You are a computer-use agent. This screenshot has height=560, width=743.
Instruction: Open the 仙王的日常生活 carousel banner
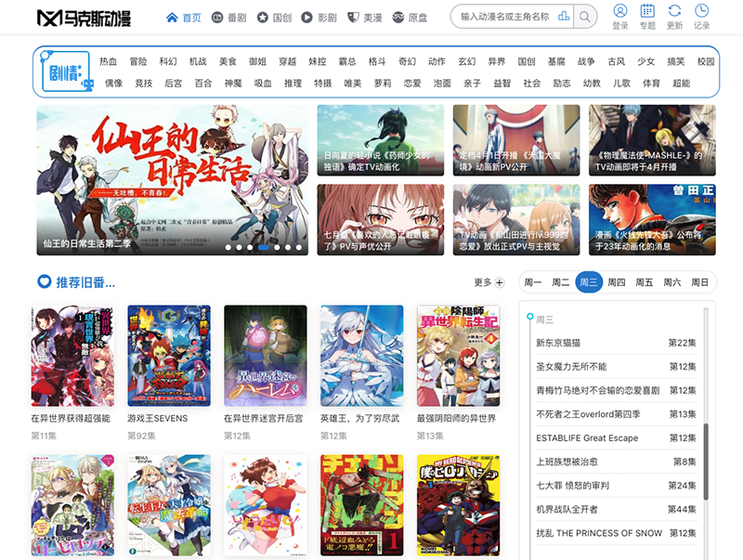pyautogui.click(x=173, y=180)
